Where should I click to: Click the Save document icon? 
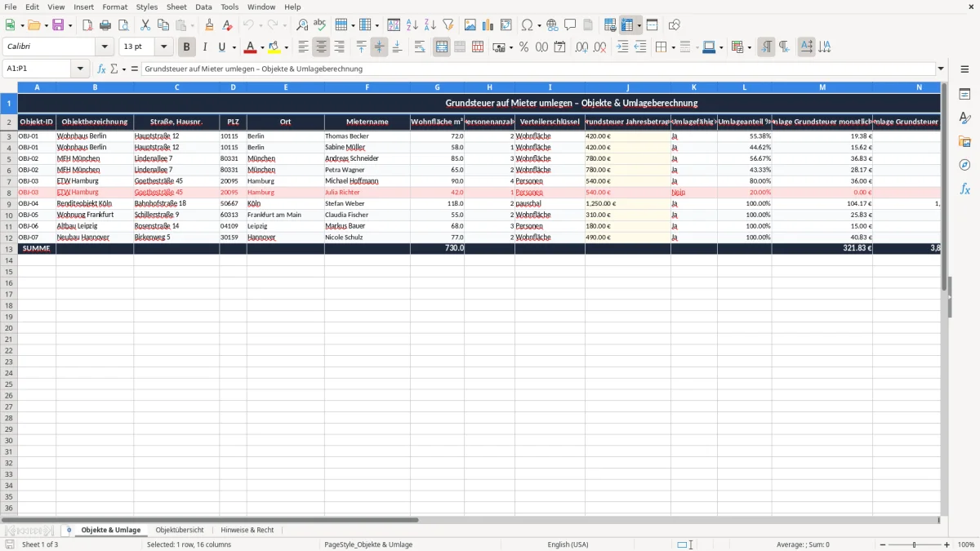coord(58,25)
